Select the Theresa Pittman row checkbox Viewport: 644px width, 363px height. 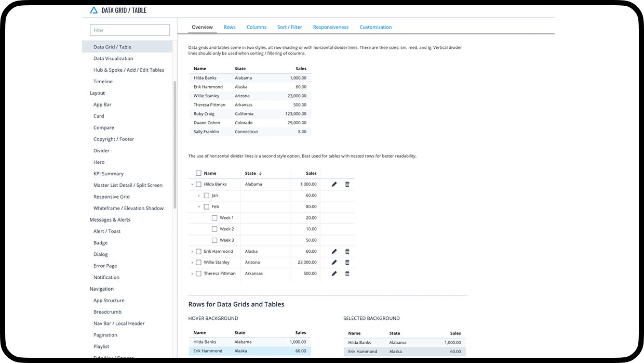(198, 274)
